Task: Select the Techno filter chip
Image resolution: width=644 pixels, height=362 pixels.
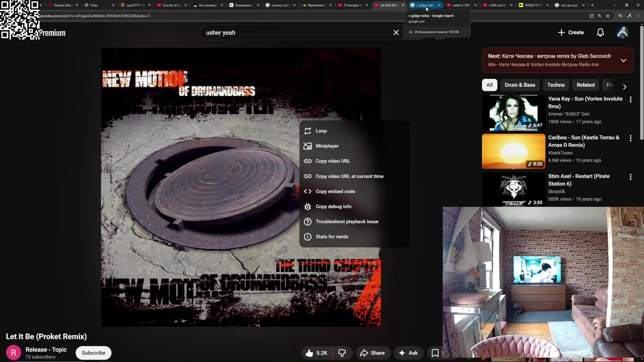Action: click(556, 85)
